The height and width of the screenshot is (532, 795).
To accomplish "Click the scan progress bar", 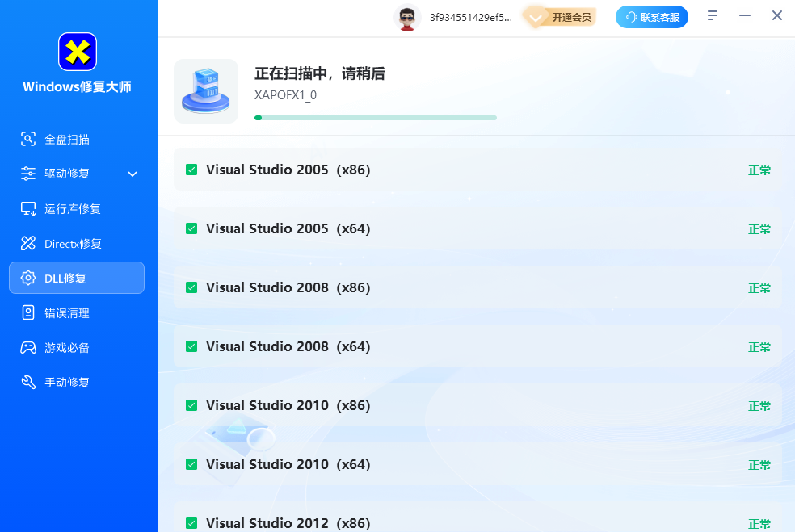I will click(375, 118).
